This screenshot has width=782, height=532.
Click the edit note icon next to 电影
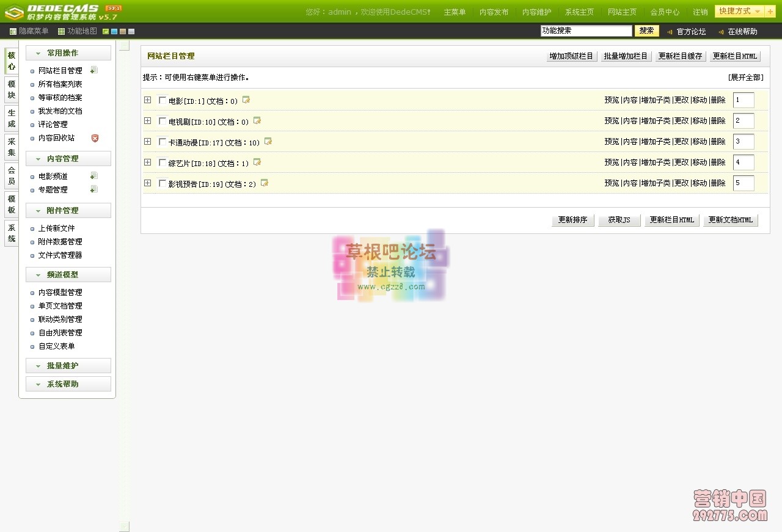(x=246, y=100)
